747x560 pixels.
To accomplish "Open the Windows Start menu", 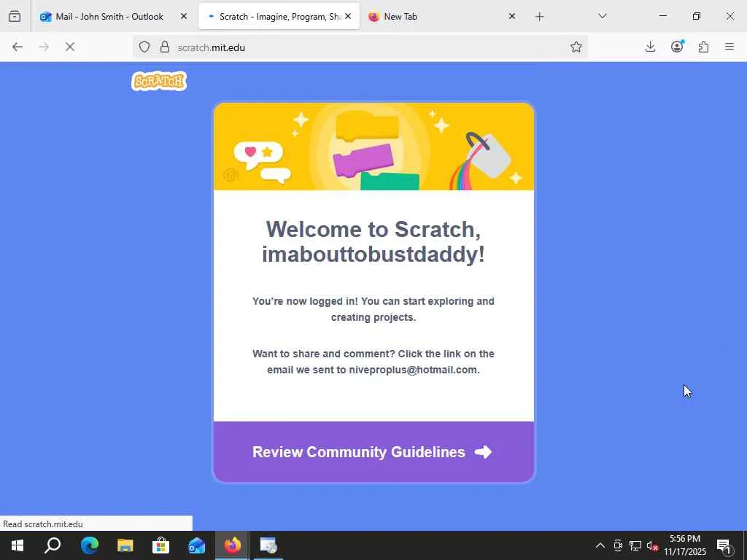I will (18, 545).
